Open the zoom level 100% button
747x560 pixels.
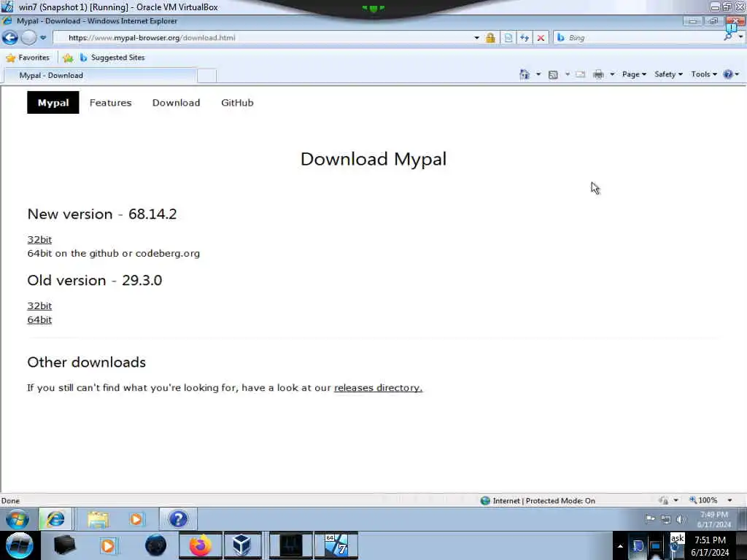[x=704, y=500]
